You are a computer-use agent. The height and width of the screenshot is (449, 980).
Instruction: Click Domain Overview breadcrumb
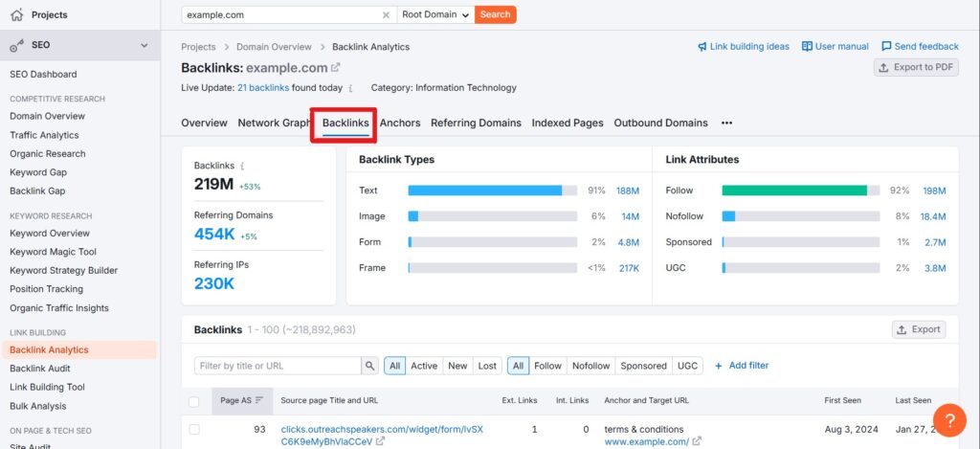click(x=274, y=46)
